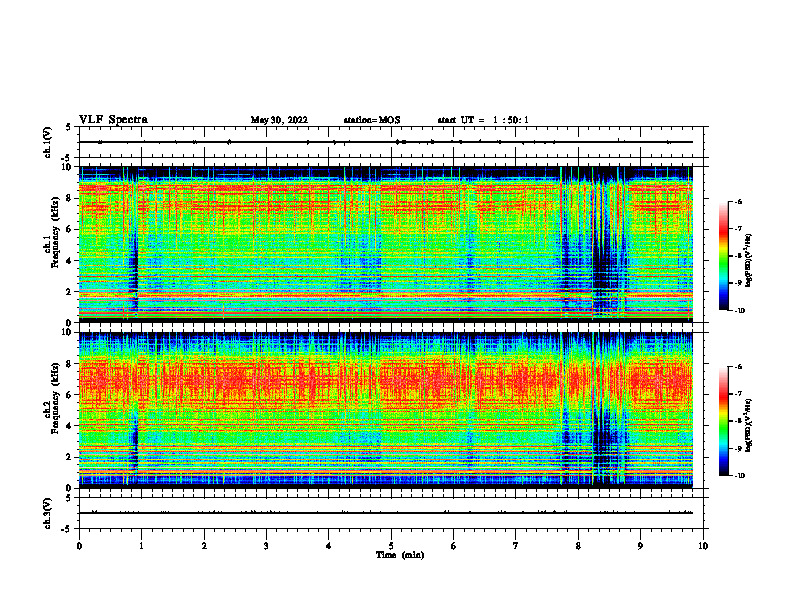Click time axis tick label "2"
792x612 pixels.
point(204,546)
